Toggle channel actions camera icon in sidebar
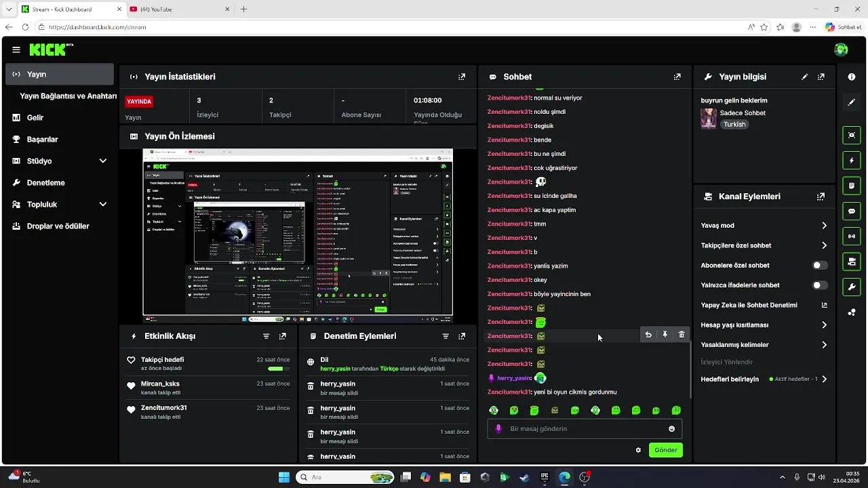The height and width of the screenshot is (488, 868). click(852, 262)
